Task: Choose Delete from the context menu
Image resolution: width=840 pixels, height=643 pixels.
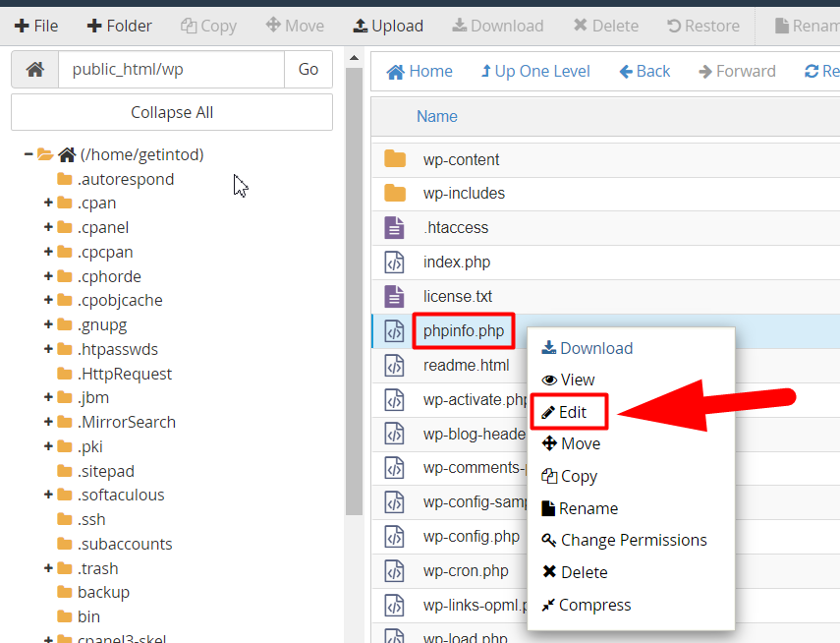Action: pos(575,572)
